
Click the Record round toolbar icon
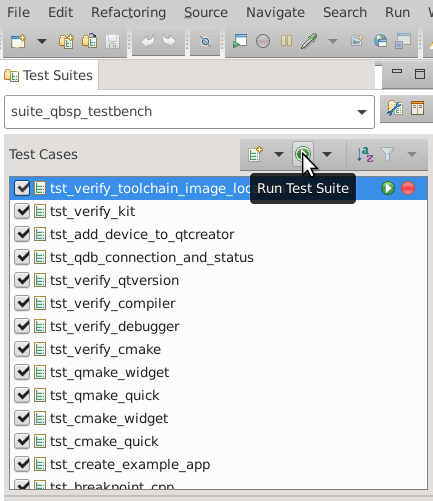[x=263, y=41]
